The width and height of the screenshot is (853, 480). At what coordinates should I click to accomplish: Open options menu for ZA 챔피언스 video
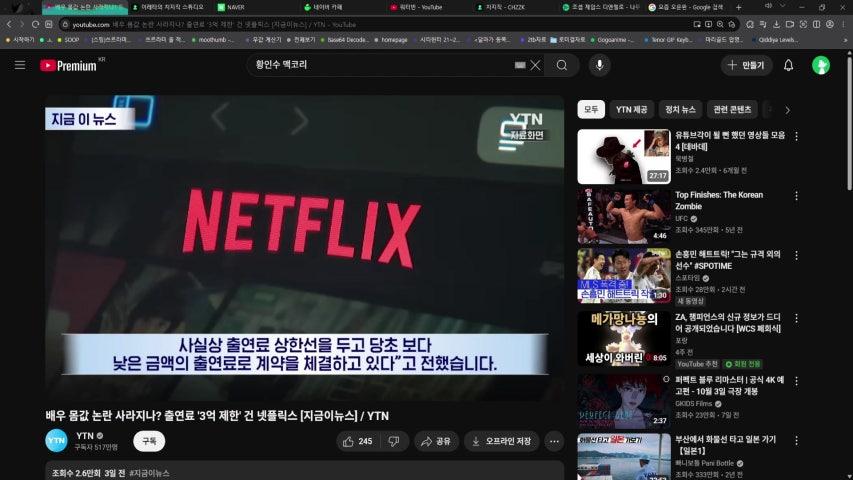(x=796, y=318)
